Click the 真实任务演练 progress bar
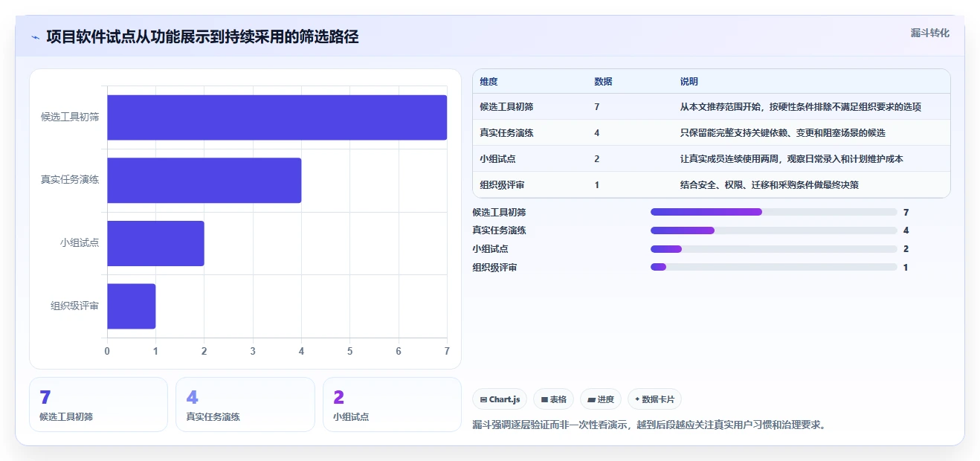This screenshot has height=461, width=980. tap(773, 230)
